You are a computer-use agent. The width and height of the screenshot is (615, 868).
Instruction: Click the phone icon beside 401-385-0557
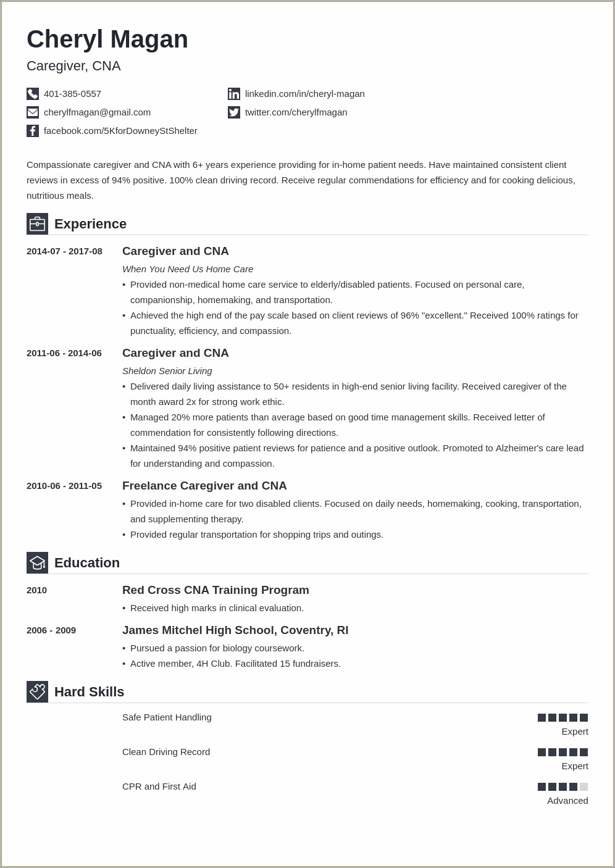click(x=33, y=94)
